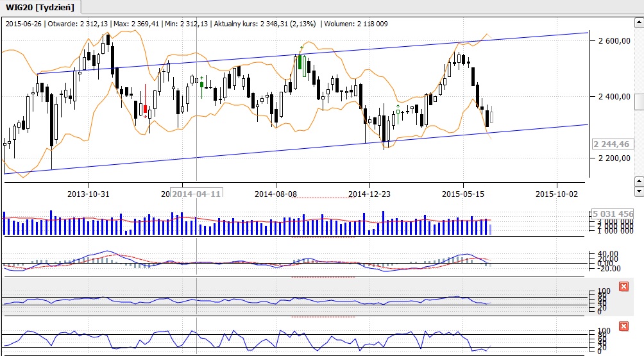Screen dimensions: 644x356
Task: Click the large green candle near 2014-08-08 peak
Action: 300,62
